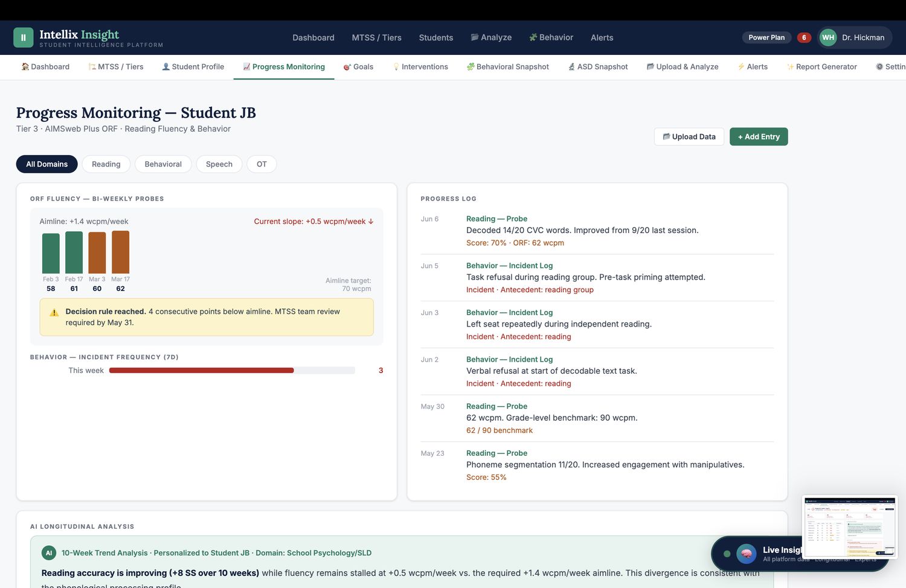Open the Student Profile sub-tab
906x588 pixels.
[x=193, y=67]
